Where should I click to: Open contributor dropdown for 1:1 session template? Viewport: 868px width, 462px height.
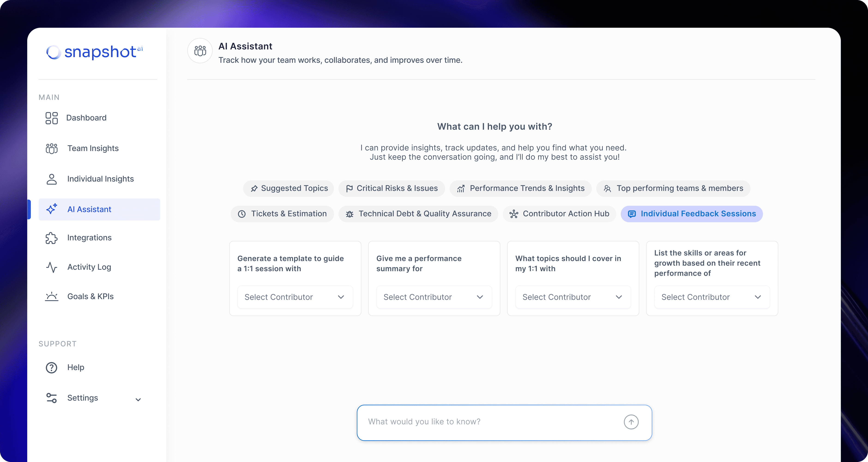pos(295,297)
